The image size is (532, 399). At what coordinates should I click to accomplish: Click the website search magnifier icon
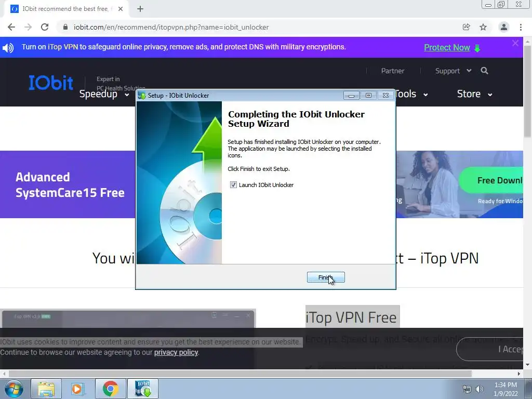tap(485, 71)
